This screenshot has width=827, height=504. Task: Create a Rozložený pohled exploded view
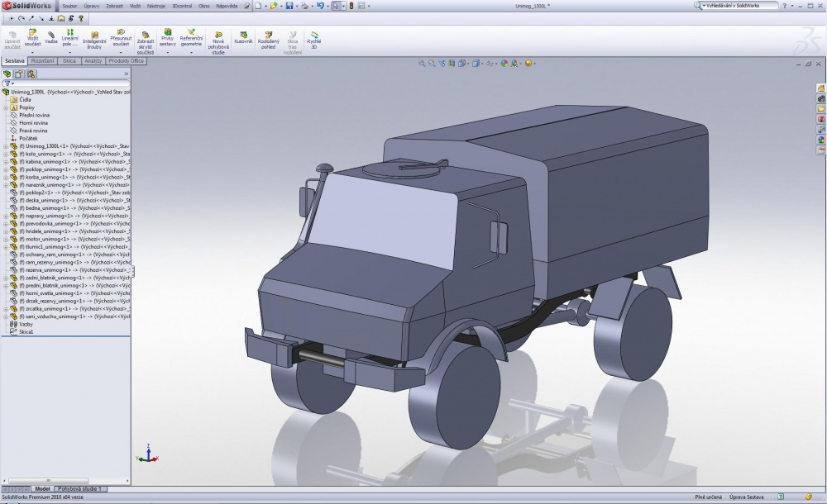269,40
